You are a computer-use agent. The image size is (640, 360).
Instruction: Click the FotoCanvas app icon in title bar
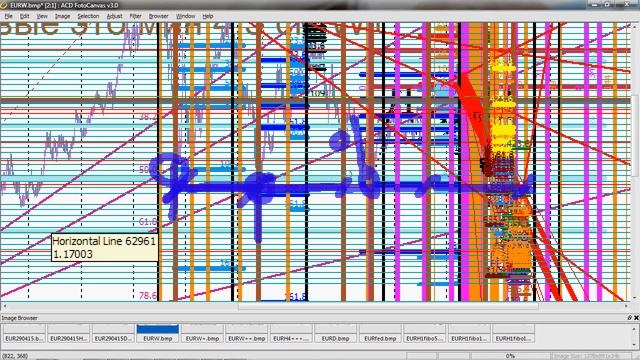click(x=4, y=5)
